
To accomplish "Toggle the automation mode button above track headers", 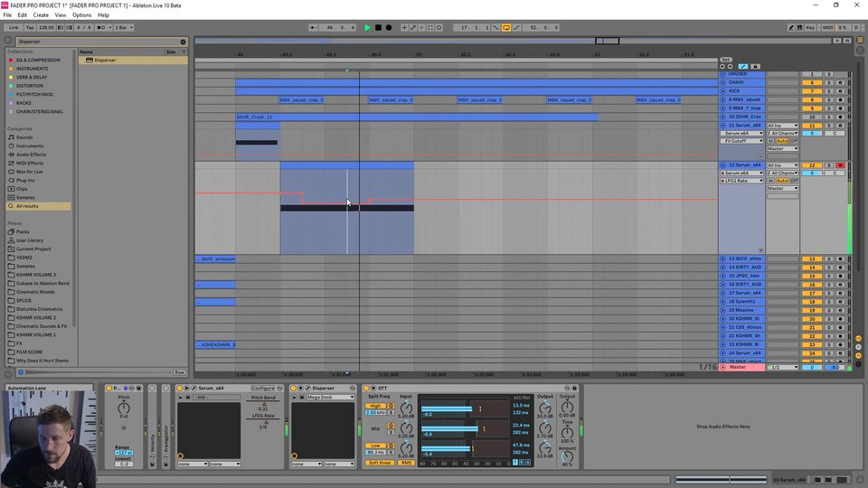I will point(743,66).
